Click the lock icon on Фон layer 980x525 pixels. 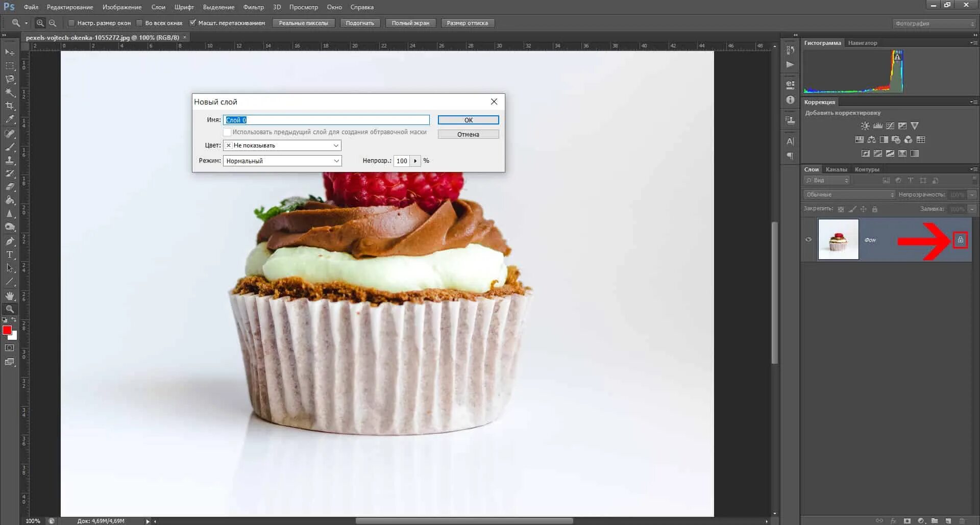pyautogui.click(x=960, y=240)
